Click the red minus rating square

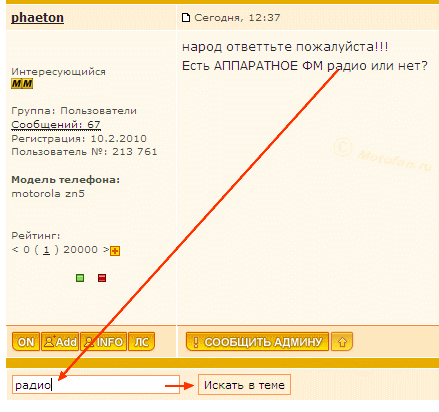(102, 278)
